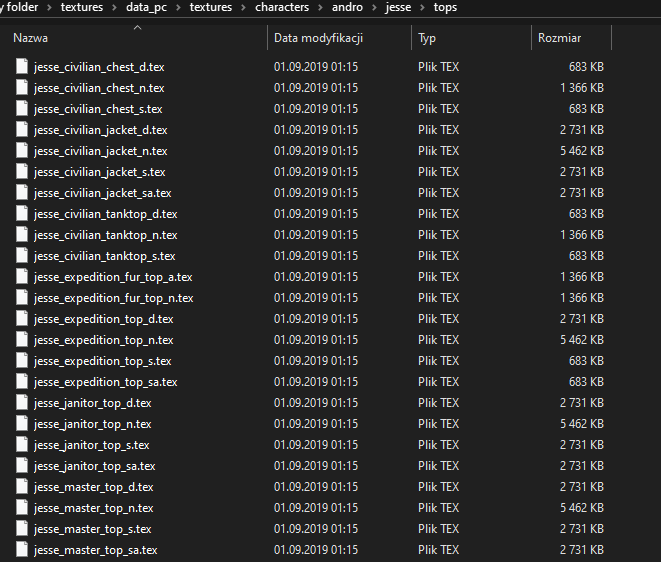Click file icon of jesse_master_top_n.tex
661x562 pixels.
pos(22,508)
